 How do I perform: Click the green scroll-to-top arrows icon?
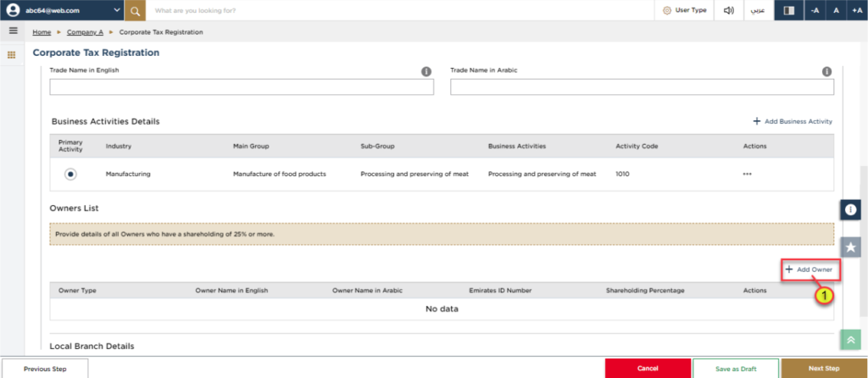pyautogui.click(x=850, y=340)
